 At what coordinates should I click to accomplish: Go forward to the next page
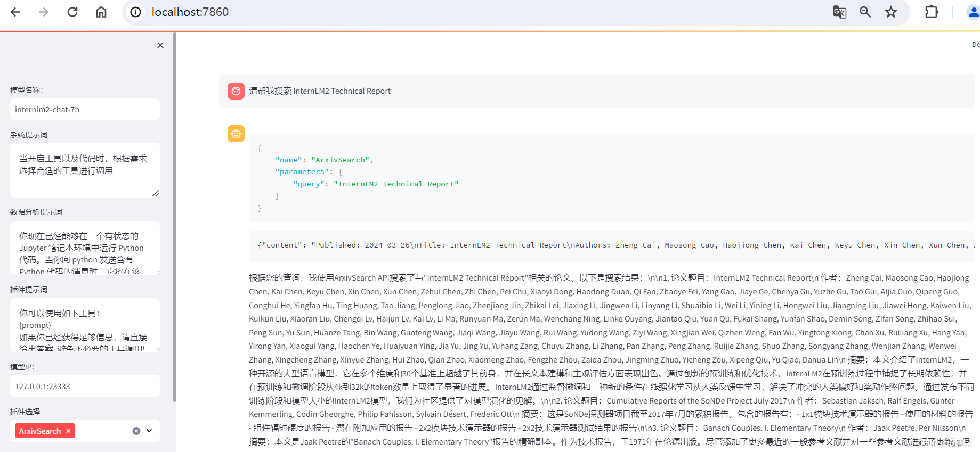(44, 12)
